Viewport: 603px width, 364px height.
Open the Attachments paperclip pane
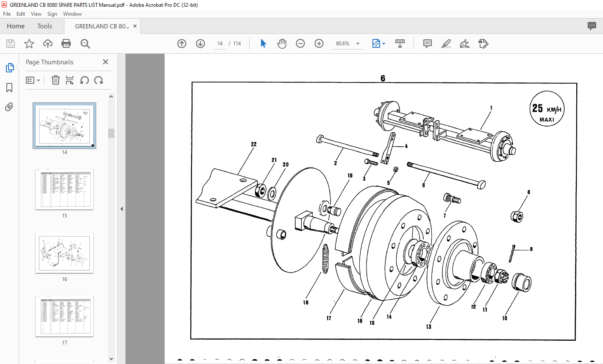[9, 107]
